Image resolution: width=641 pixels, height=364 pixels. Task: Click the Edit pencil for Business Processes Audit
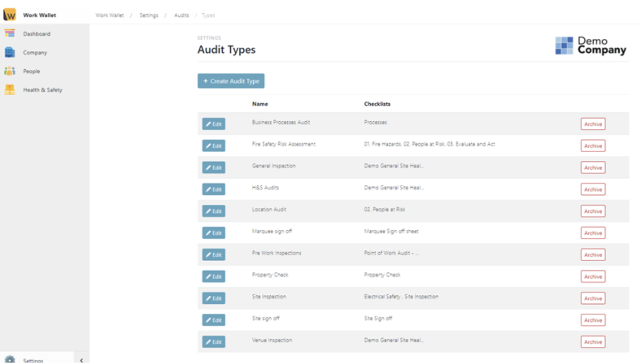pos(213,124)
